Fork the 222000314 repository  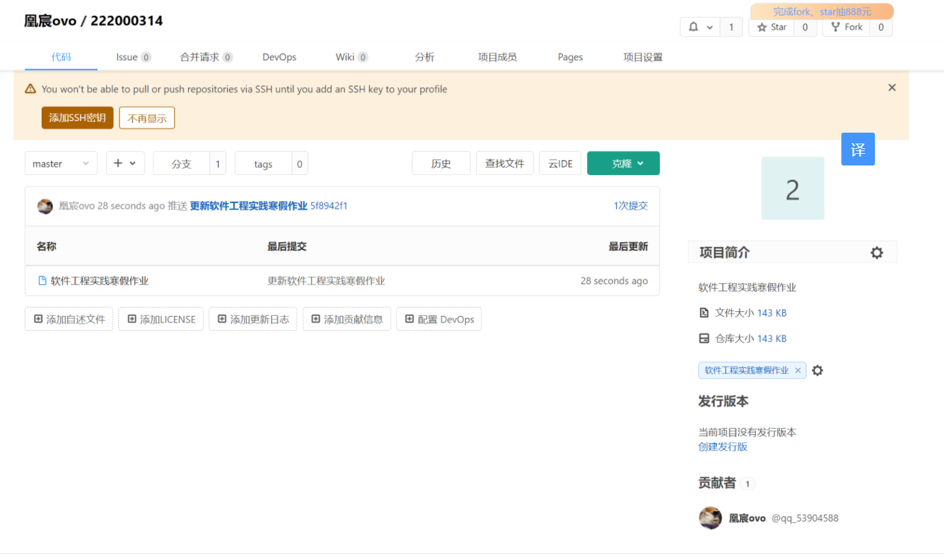(846, 27)
